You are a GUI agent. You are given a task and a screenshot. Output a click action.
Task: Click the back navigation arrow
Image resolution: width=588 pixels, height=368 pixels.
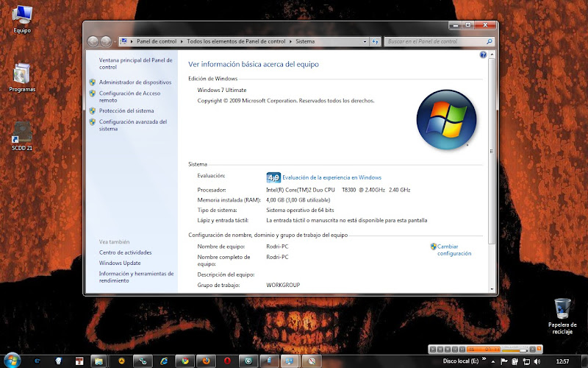coord(93,41)
